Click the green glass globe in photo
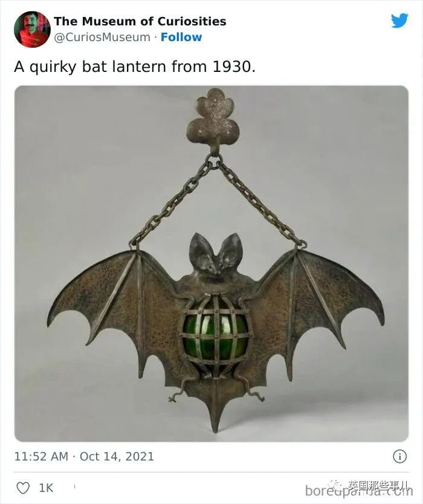 click(216, 332)
